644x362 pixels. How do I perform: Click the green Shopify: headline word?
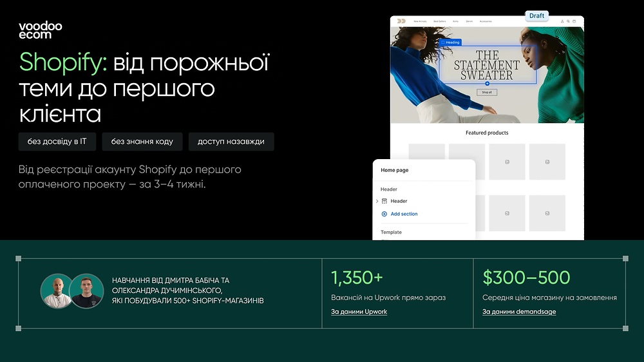pyautogui.click(x=63, y=62)
